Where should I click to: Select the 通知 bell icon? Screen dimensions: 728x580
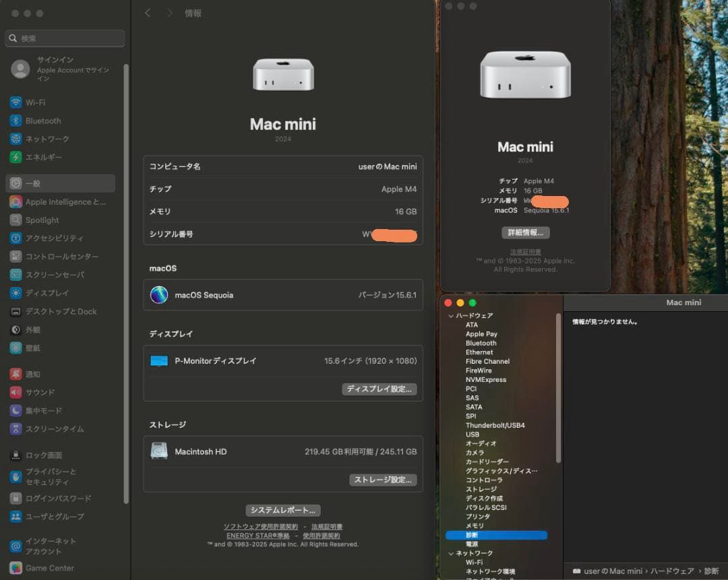16,374
